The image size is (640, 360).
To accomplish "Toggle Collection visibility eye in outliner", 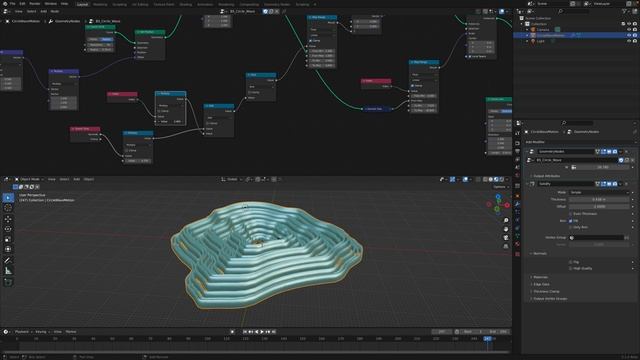I will pos(629,24).
